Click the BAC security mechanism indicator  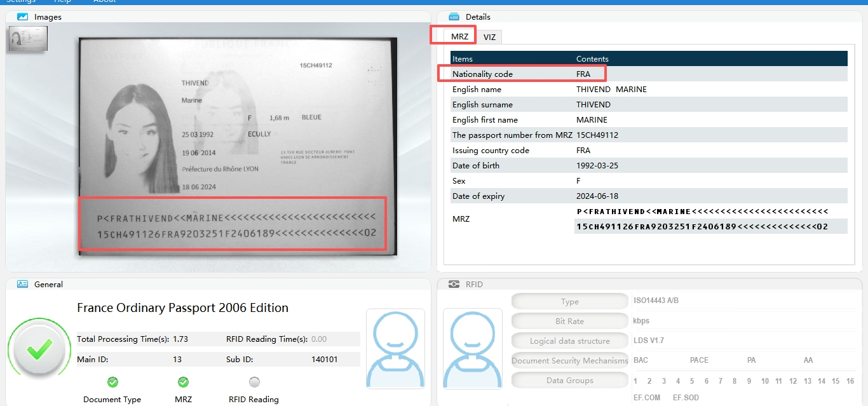pos(641,360)
